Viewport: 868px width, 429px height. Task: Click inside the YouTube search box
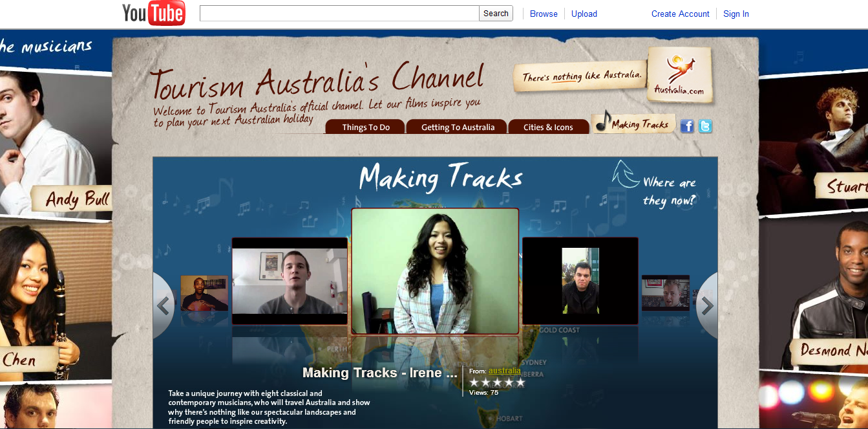coord(339,14)
